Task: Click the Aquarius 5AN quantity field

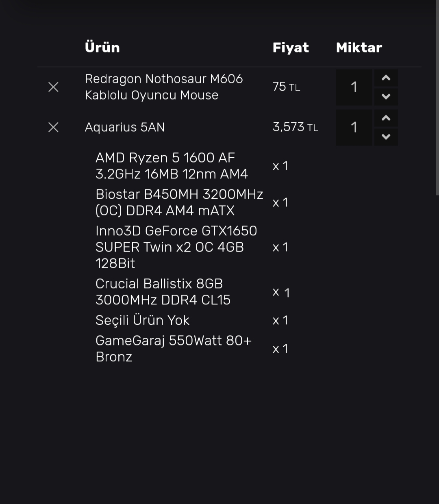Action: 354,127
